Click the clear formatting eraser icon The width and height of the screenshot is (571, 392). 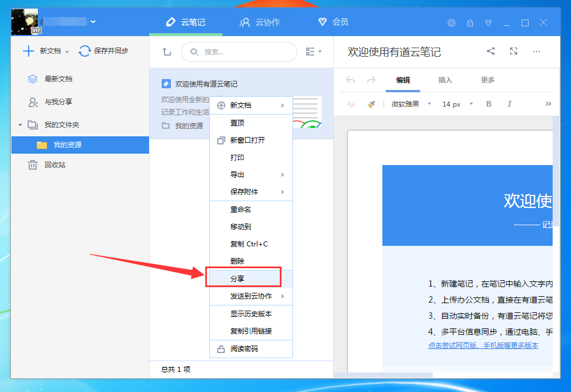pyautogui.click(x=351, y=104)
